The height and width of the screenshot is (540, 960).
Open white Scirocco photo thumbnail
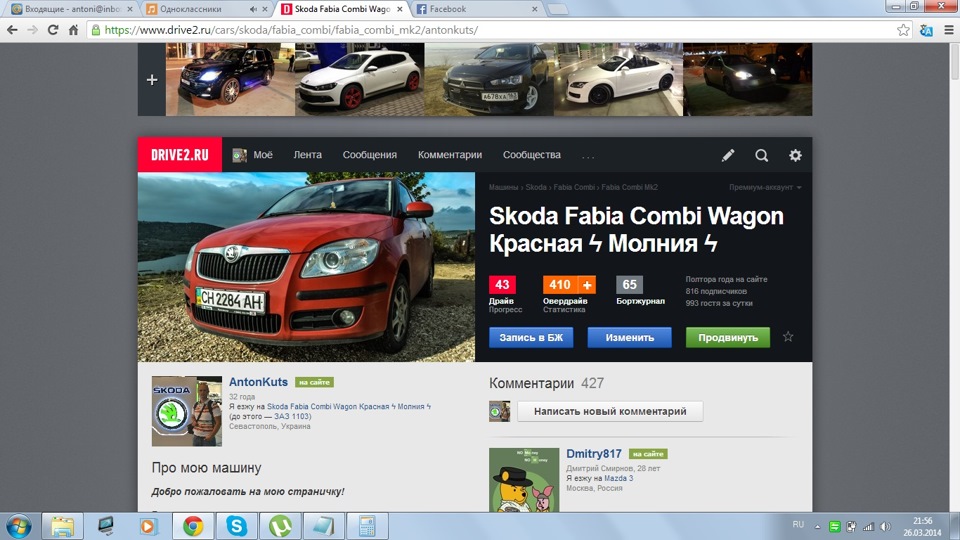[x=359, y=80]
